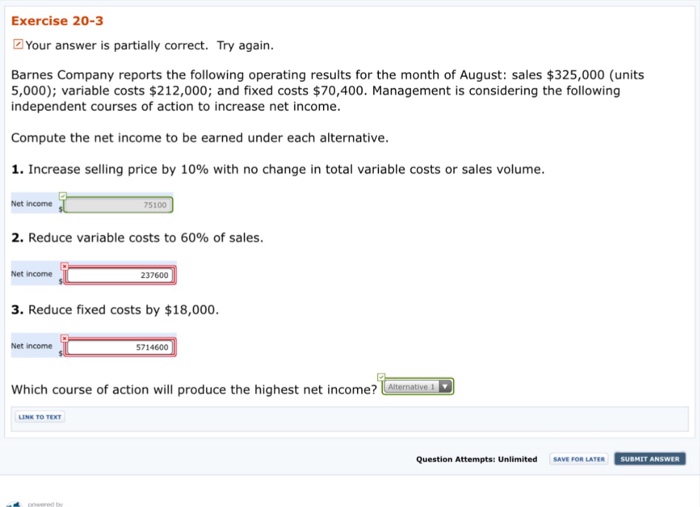700x507 pixels.
Task: Click the 'Your answer is partially correct' message
Action: click(149, 46)
